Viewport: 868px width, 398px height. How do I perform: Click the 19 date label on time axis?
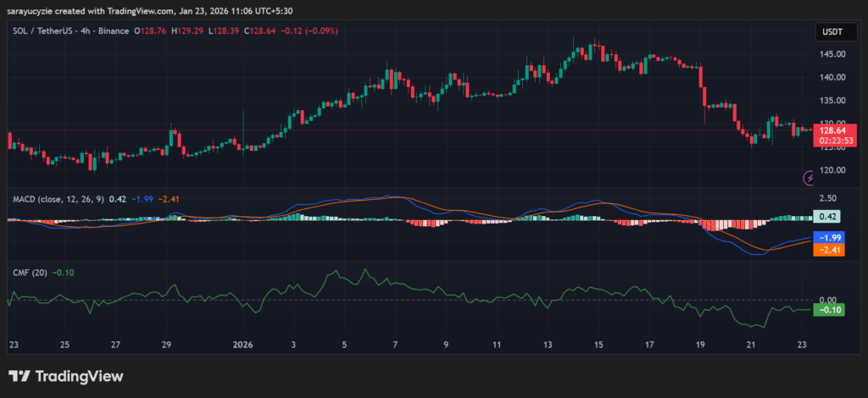coord(700,345)
